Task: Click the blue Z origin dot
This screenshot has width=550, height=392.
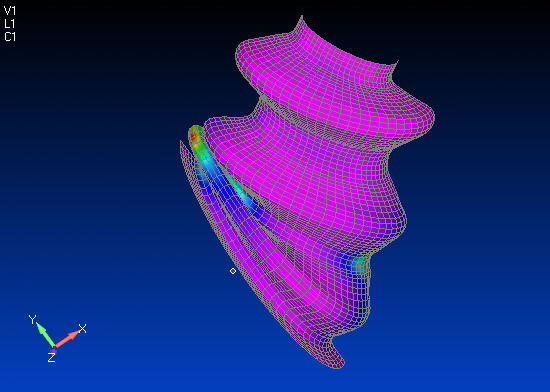Action: (53, 349)
